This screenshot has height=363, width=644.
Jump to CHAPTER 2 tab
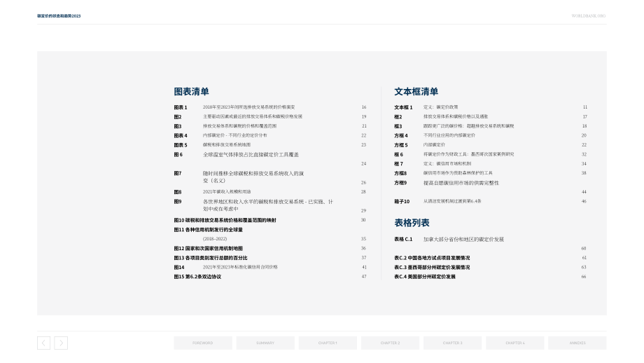click(x=390, y=343)
